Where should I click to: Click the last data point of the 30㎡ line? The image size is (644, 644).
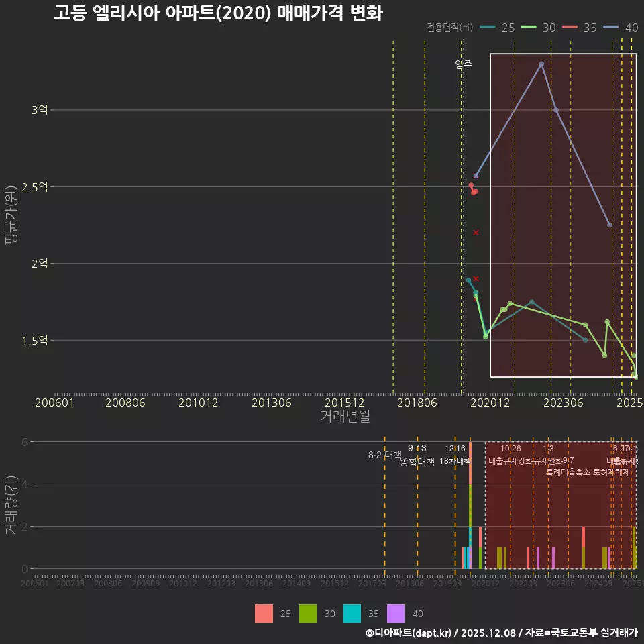click(x=635, y=374)
